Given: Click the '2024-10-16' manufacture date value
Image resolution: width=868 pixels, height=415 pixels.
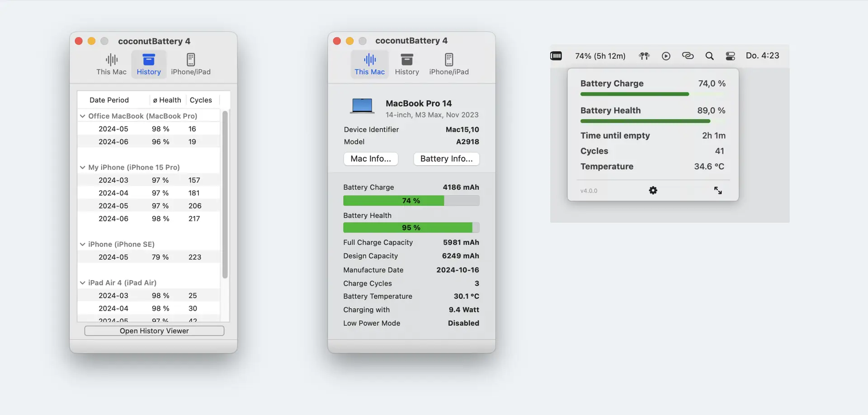Looking at the screenshot, I should click(x=458, y=270).
